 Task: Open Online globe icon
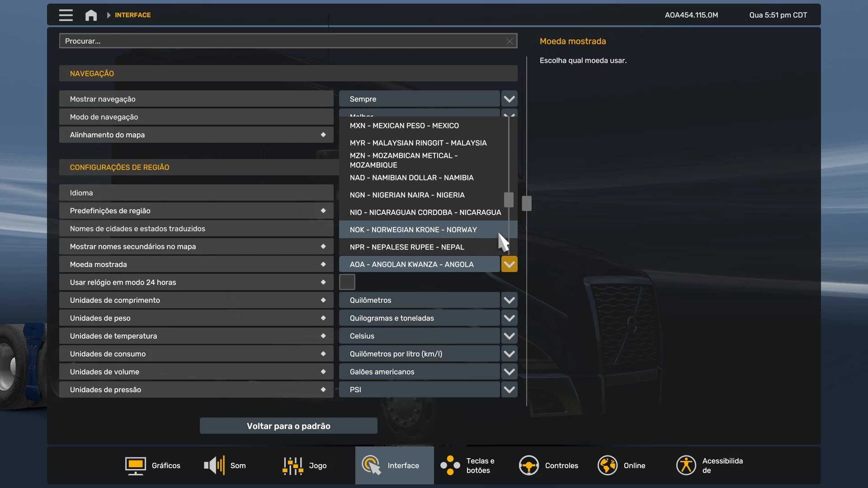coord(607,465)
